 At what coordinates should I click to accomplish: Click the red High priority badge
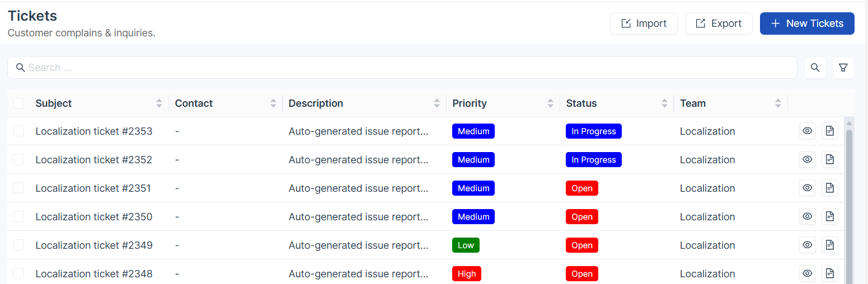466,274
